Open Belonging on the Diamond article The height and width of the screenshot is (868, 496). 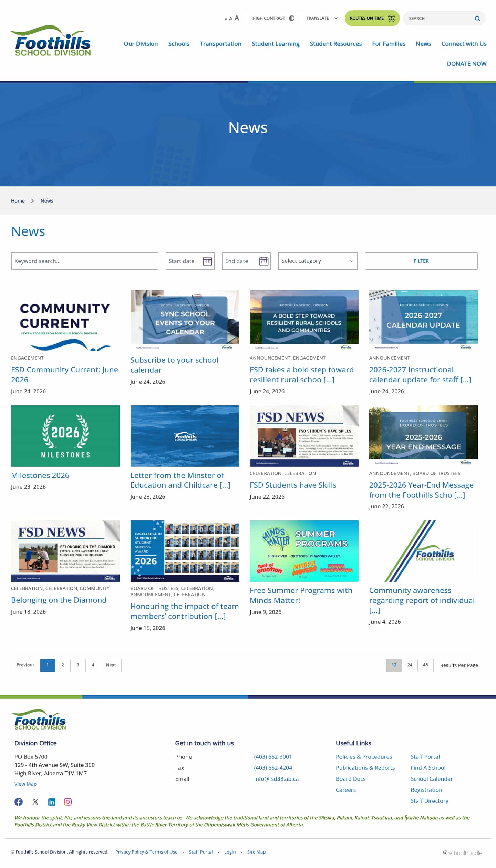59,600
